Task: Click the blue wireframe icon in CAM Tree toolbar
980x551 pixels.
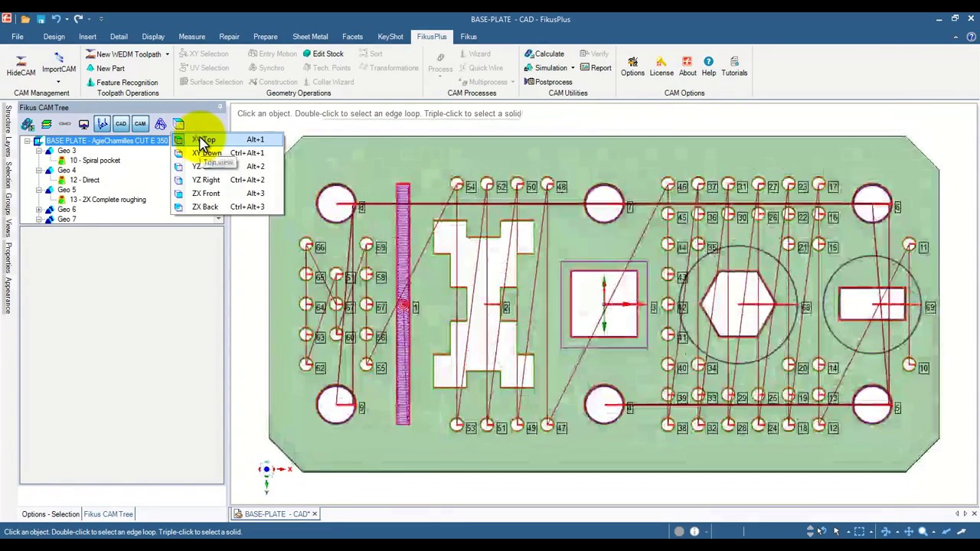Action: pyautogui.click(x=160, y=124)
